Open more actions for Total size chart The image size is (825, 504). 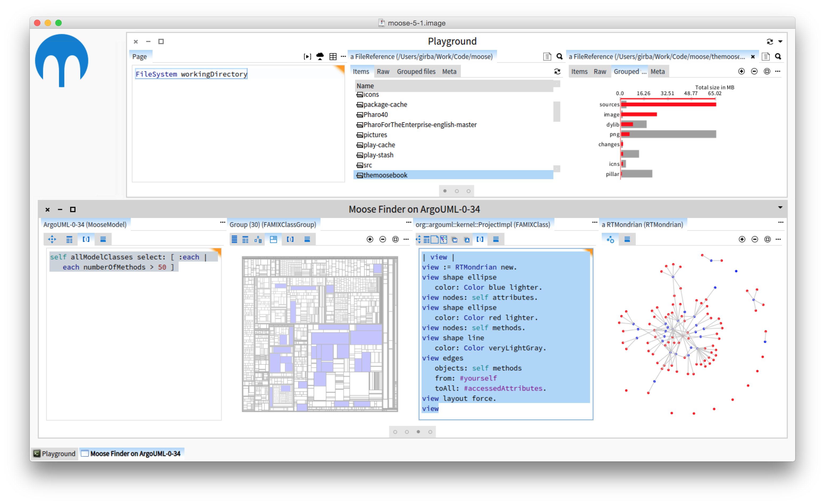click(777, 71)
